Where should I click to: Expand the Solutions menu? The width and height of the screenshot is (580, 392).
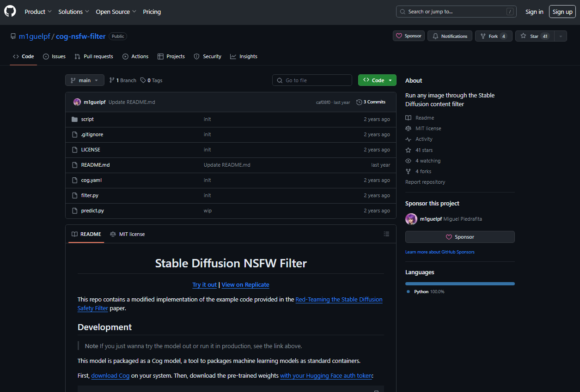coord(73,12)
